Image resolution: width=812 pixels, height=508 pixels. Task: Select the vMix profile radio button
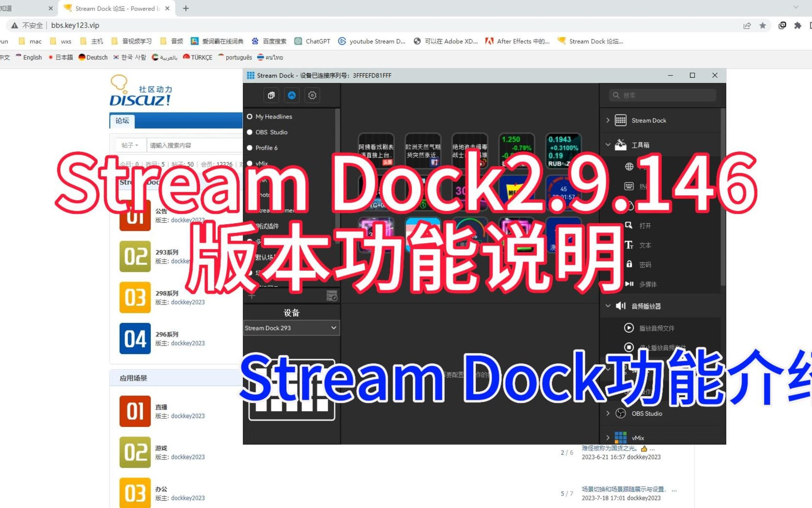click(x=250, y=163)
